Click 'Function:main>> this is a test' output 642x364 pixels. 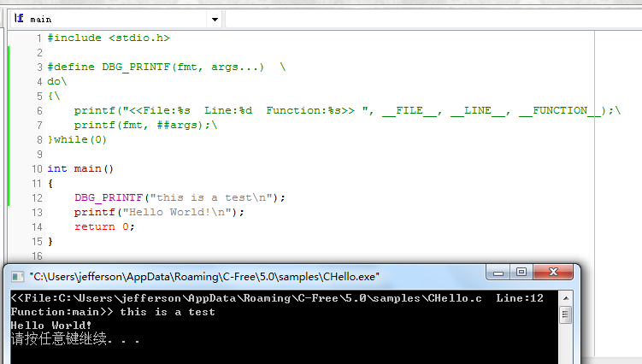(113, 312)
